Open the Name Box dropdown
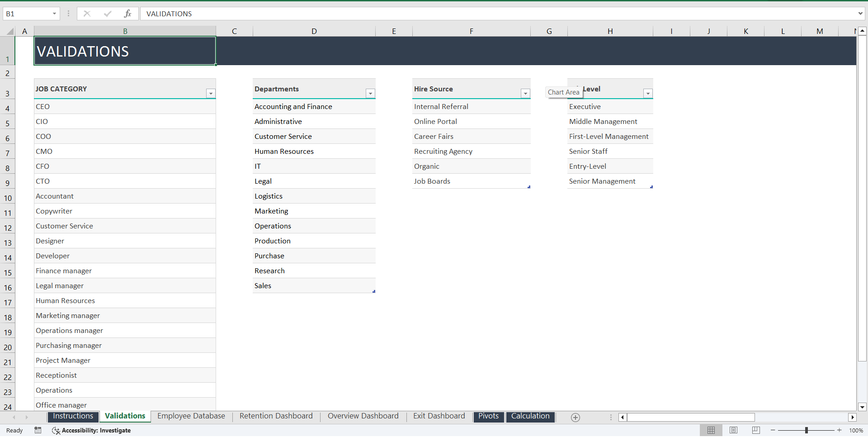The image size is (868, 437). tap(55, 14)
